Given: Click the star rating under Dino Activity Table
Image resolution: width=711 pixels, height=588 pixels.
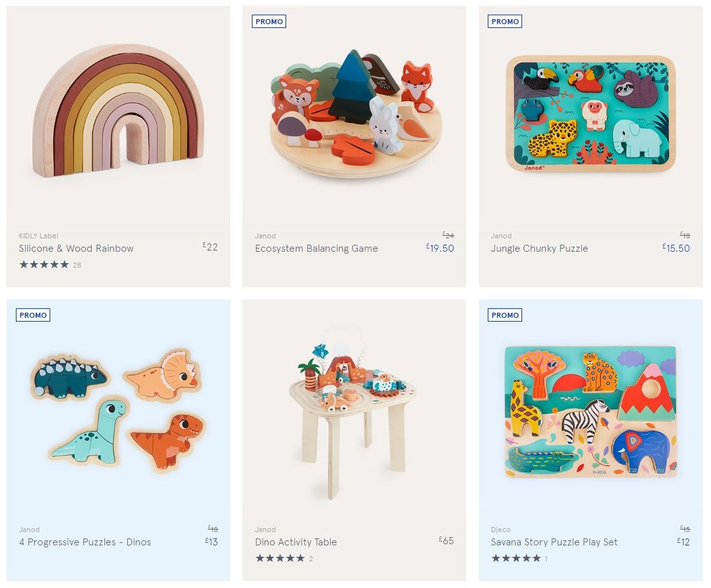Looking at the screenshot, I should pos(280,558).
